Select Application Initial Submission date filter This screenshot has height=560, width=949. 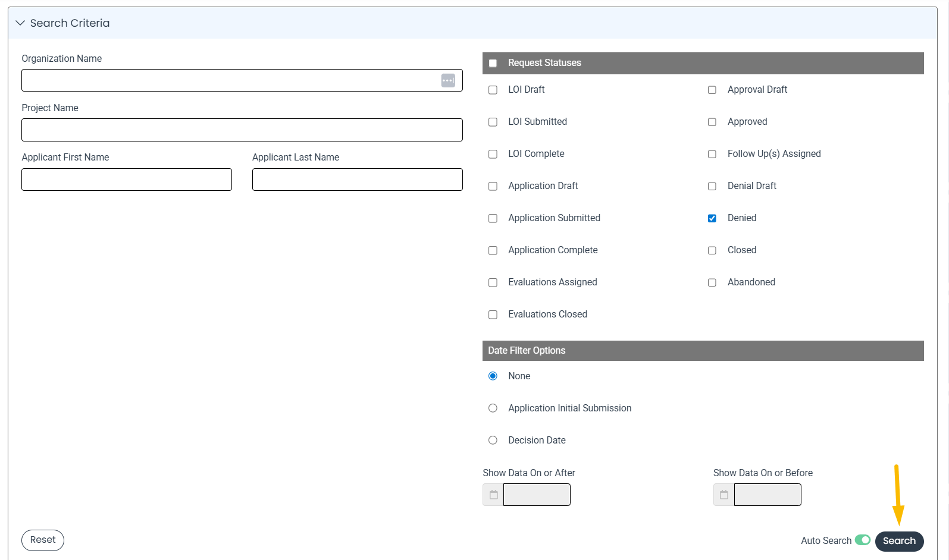(493, 408)
